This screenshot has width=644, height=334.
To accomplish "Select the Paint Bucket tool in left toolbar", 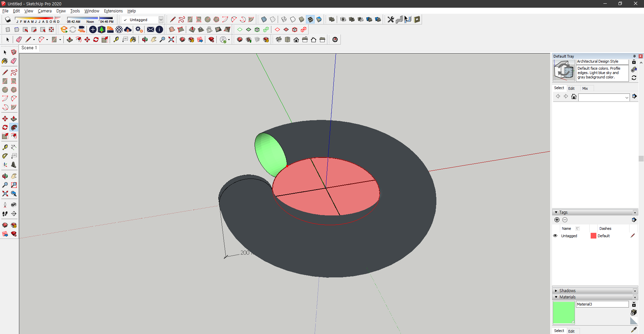I will pyautogui.click(x=5, y=61).
